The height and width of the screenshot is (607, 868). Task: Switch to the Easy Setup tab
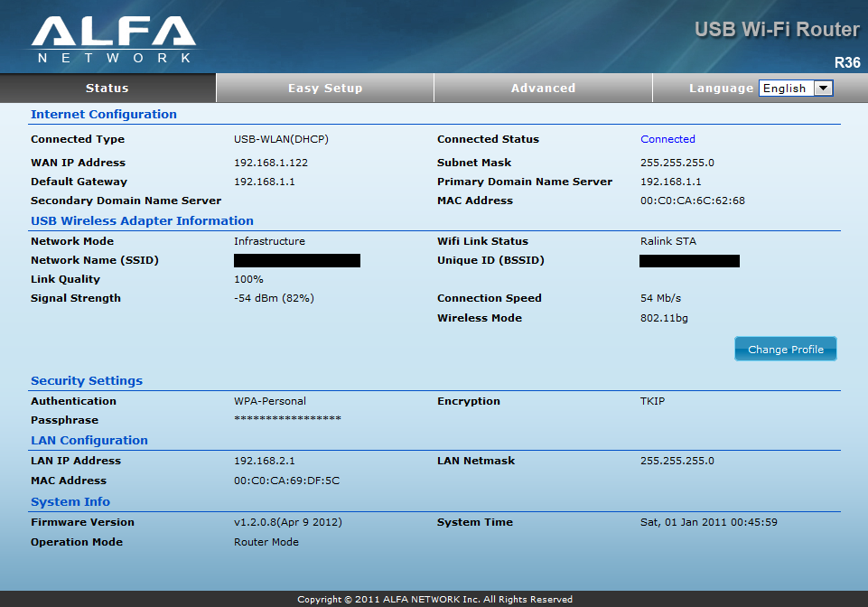click(325, 88)
